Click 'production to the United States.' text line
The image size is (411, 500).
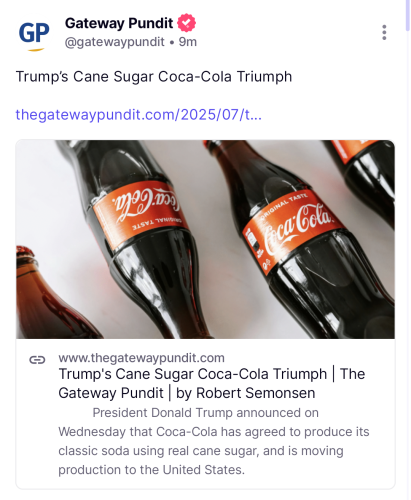(x=152, y=470)
